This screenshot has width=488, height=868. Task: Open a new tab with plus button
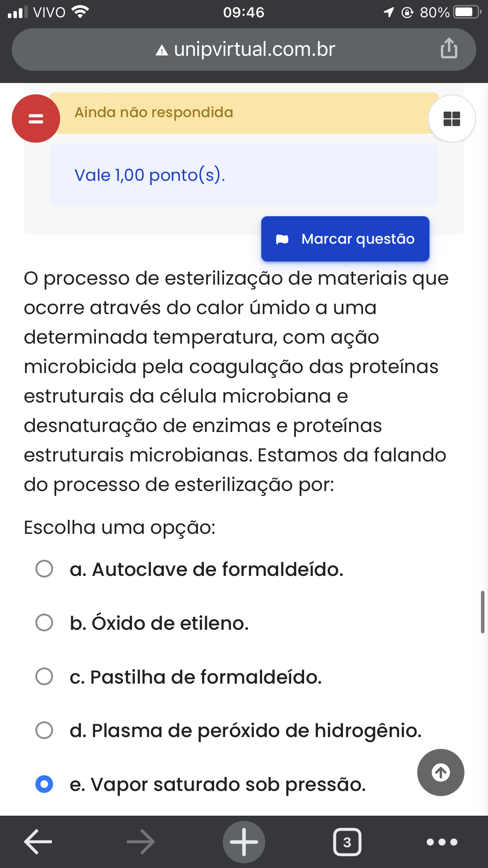(x=244, y=842)
